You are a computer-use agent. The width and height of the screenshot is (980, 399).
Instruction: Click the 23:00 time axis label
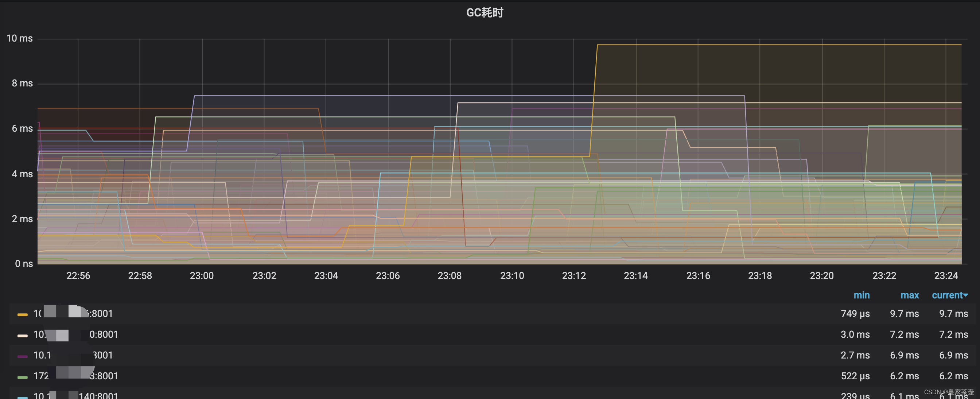tap(202, 276)
